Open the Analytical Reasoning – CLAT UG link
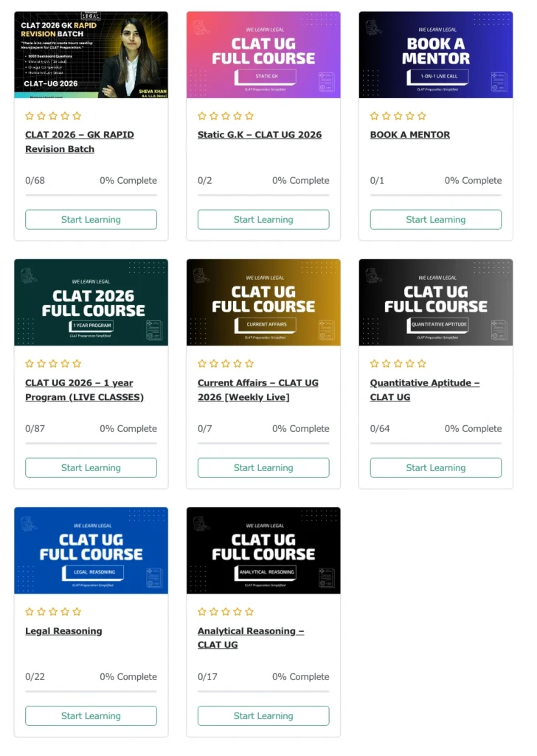Image resolution: width=537 pixels, height=756 pixels. [x=251, y=638]
